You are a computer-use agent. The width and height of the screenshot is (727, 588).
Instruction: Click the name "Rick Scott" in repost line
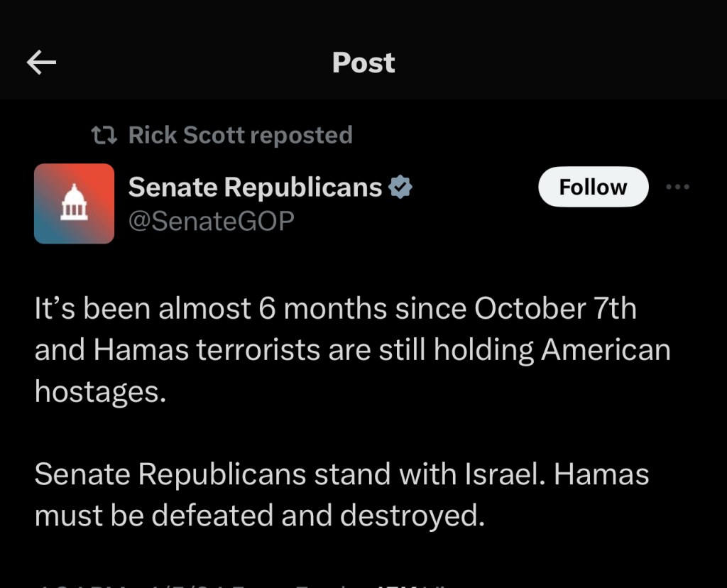187,135
